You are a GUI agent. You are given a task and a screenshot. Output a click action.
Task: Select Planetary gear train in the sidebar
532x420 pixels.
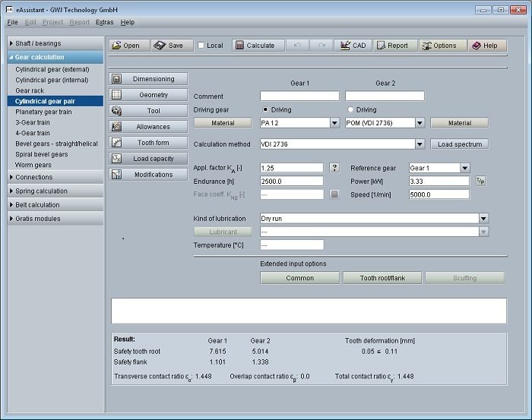[43, 112]
